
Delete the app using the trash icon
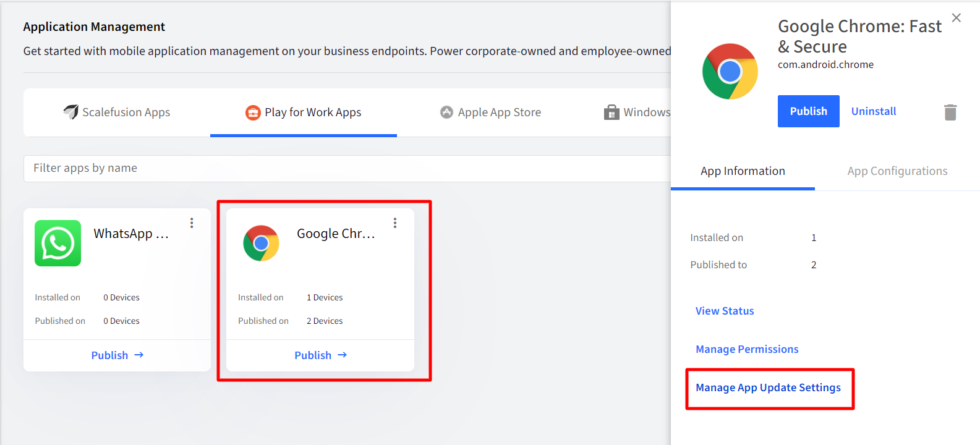pos(950,112)
